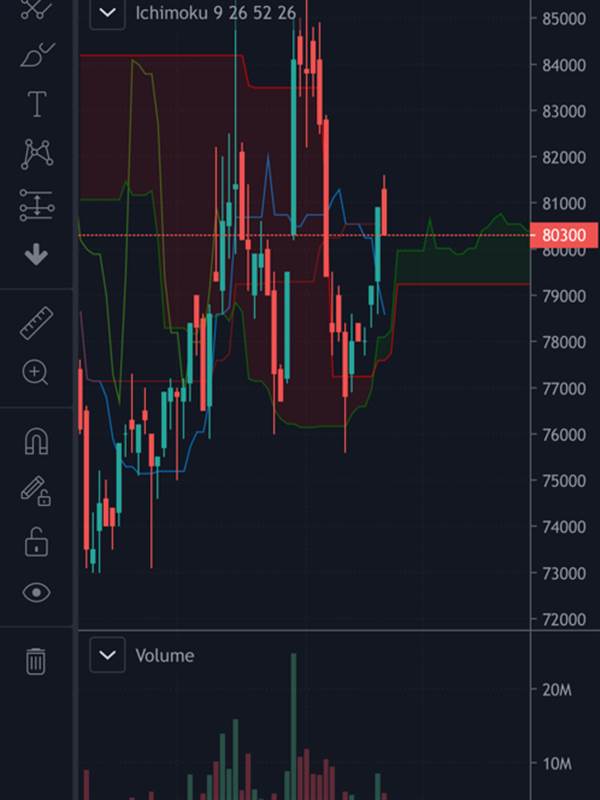Select the Brush drawing tool
The image size is (600, 800).
(37, 55)
